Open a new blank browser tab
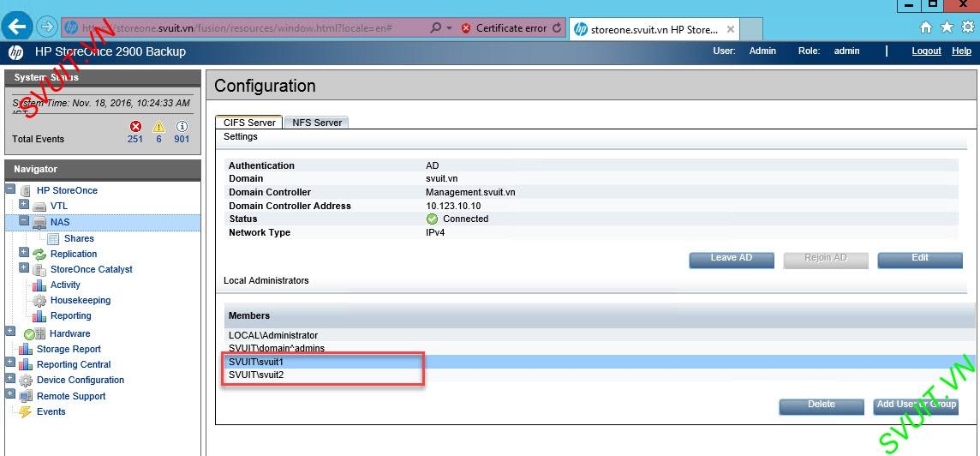 (750, 29)
